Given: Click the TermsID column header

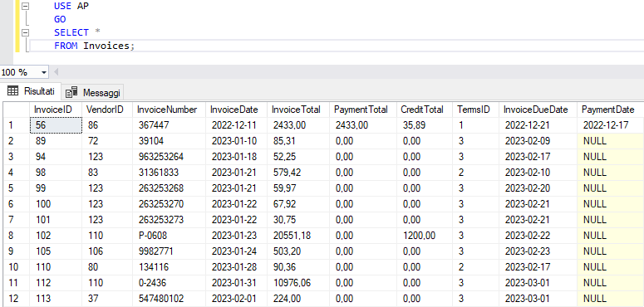Looking at the screenshot, I should click(475, 110).
